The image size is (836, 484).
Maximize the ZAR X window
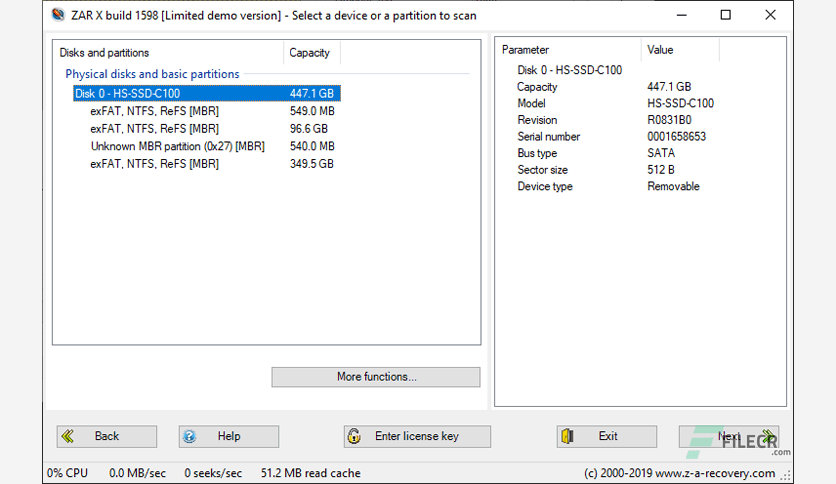click(726, 15)
